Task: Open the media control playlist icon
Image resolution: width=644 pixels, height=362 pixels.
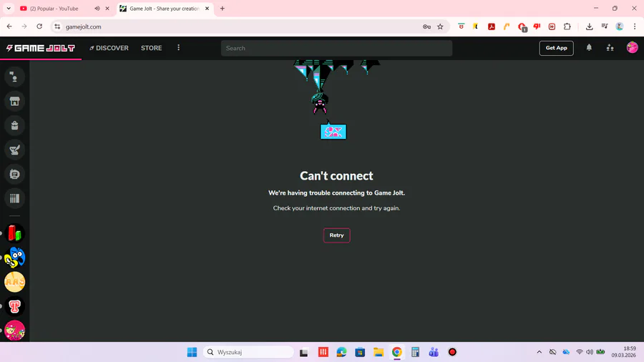Action: click(x=605, y=26)
